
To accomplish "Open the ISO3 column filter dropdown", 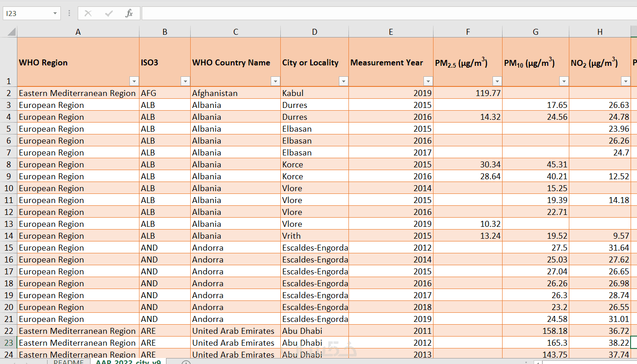I will coord(185,81).
